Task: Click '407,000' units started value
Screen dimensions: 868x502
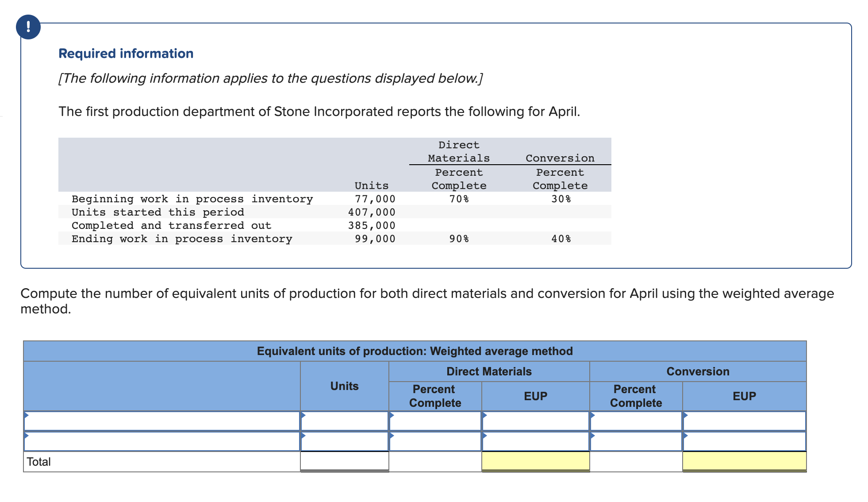Action: [372, 212]
